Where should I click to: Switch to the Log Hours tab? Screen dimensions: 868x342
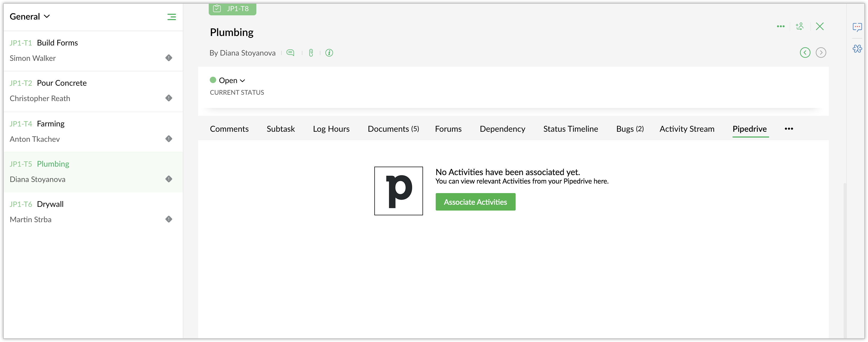[x=331, y=129]
